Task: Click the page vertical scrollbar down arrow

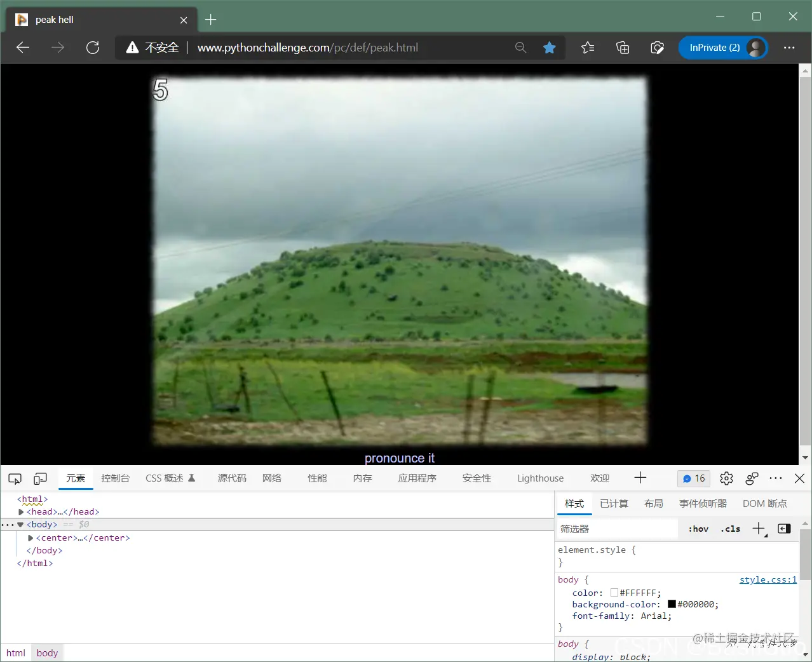Action: tap(805, 458)
